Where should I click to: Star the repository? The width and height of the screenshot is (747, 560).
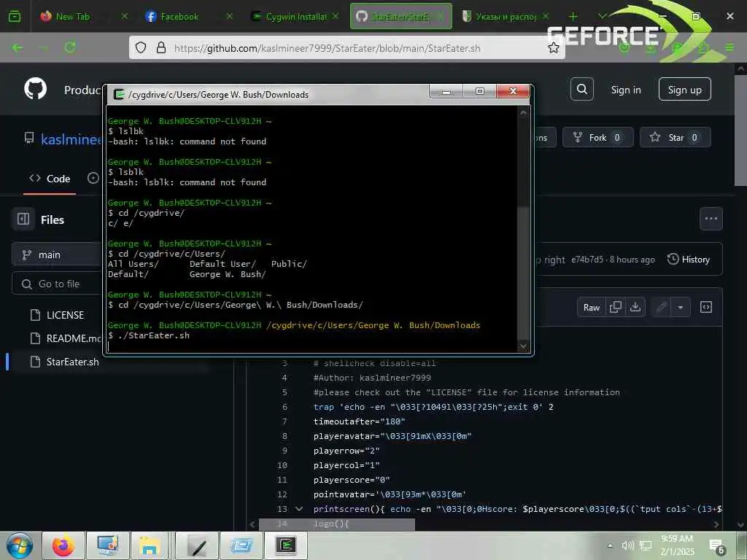pyautogui.click(x=675, y=137)
